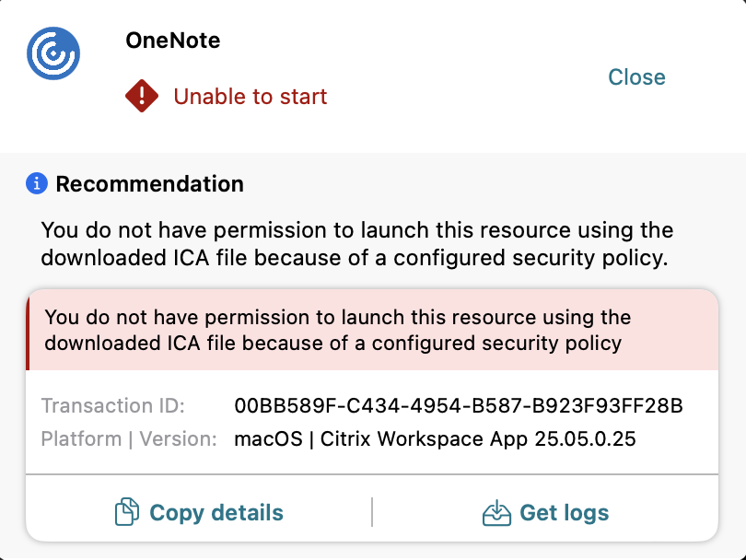
Task: Select the Copy details document icon
Action: point(129,512)
